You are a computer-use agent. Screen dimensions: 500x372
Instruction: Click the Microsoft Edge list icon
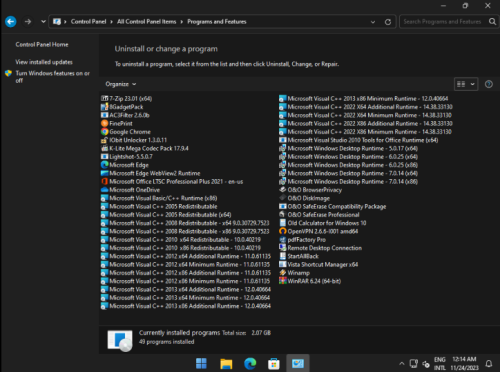click(x=105, y=165)
